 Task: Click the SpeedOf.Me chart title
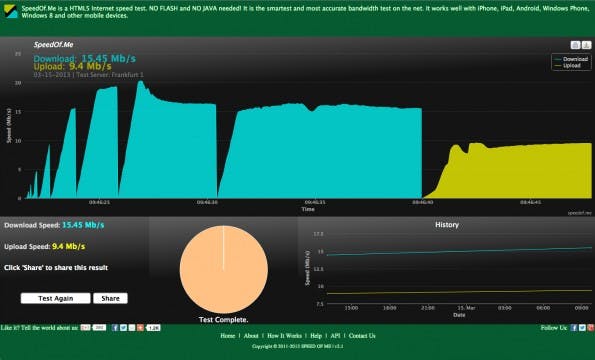click(54, 44)
